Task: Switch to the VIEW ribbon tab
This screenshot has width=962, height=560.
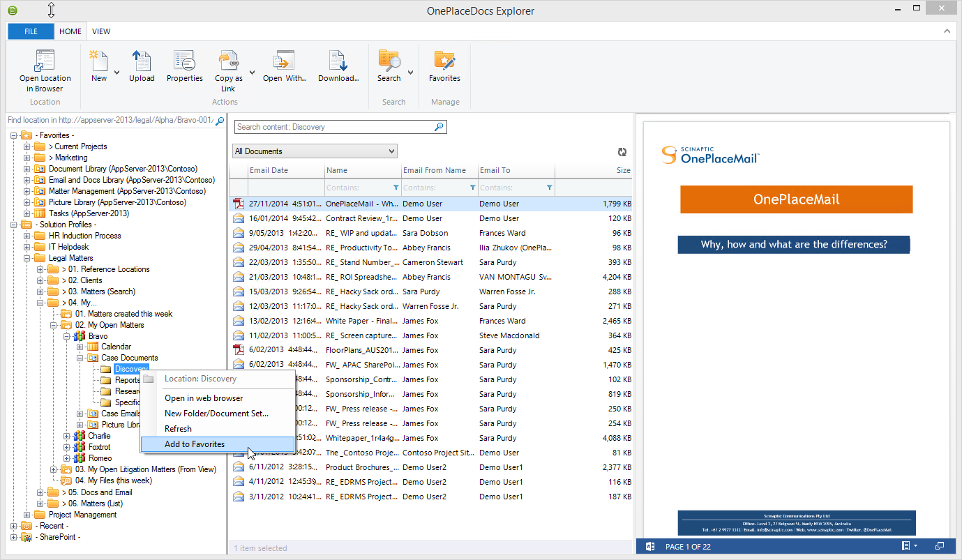Action: 101,31
